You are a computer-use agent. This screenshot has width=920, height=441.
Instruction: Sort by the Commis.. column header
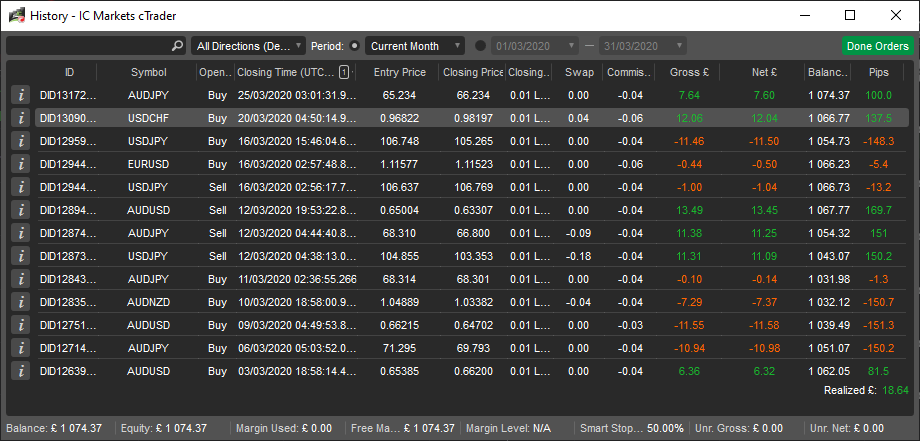click(x=630, y=73)
